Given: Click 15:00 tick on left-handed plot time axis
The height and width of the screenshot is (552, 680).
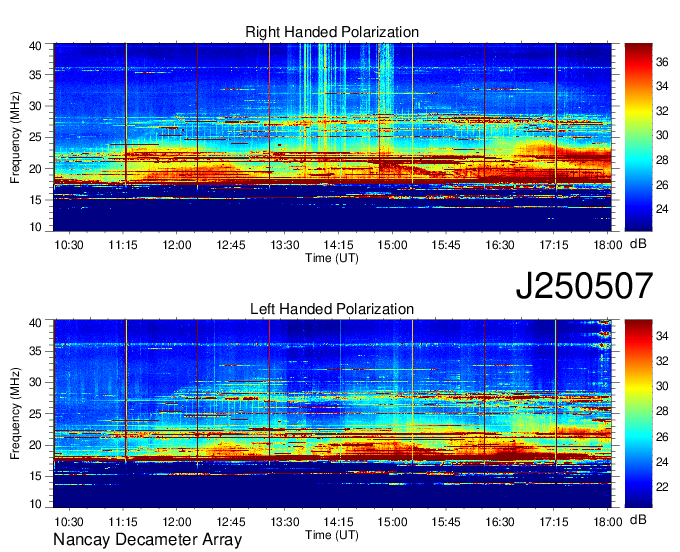Looking at the screenshot, I should pyautogui.click(x=392, y=522).
